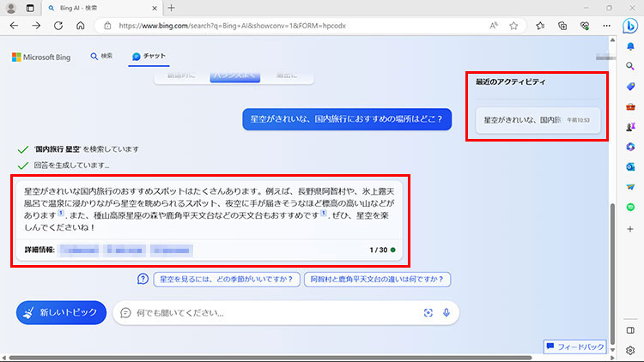Click suggestion 星空を見るには、どの季節がいいですか？
This screenshot has height=362, width=644.
click(x=227, y=279)
